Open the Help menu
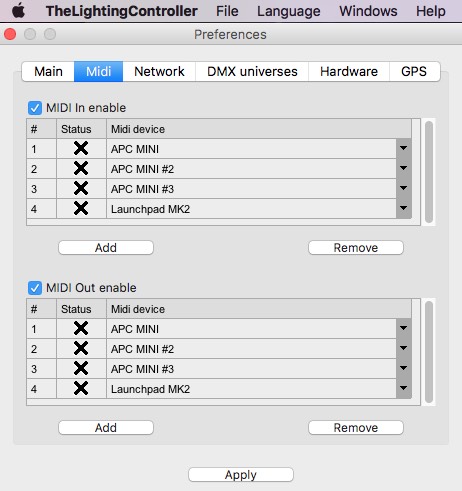 [x=431, y=11]
